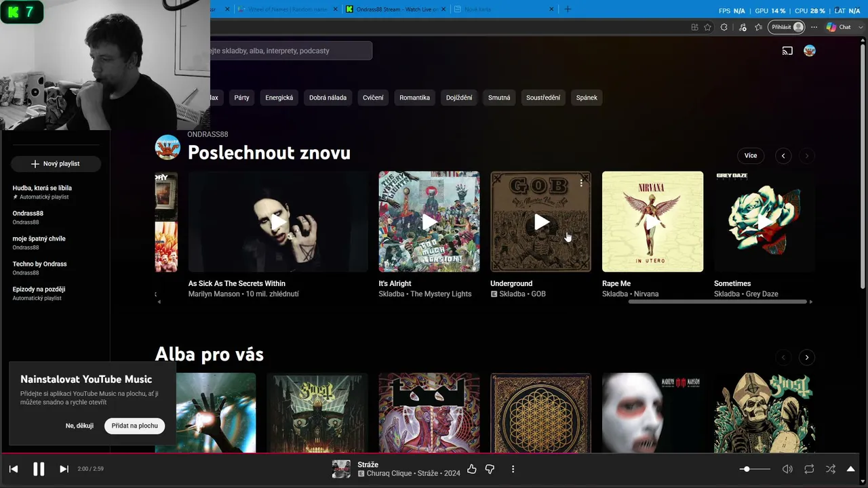Close the Ondrass88 Stream browser tab
Screen dimensions: 868x488
point(443,9)
